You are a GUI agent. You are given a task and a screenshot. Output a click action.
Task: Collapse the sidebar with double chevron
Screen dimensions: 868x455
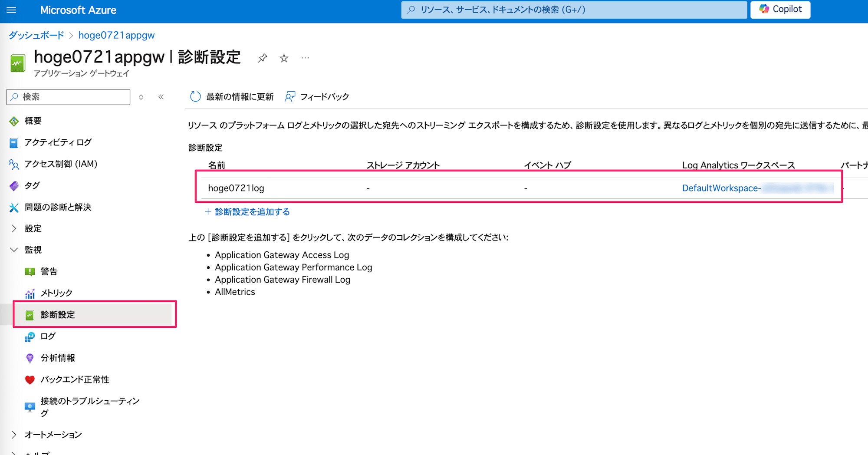coord(161,97)
